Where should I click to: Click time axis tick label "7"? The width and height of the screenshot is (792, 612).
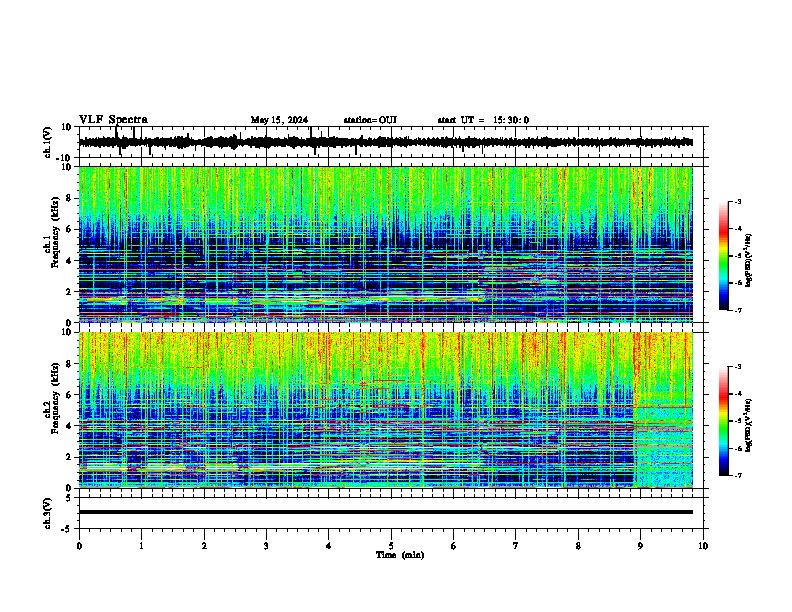point(516,546)
